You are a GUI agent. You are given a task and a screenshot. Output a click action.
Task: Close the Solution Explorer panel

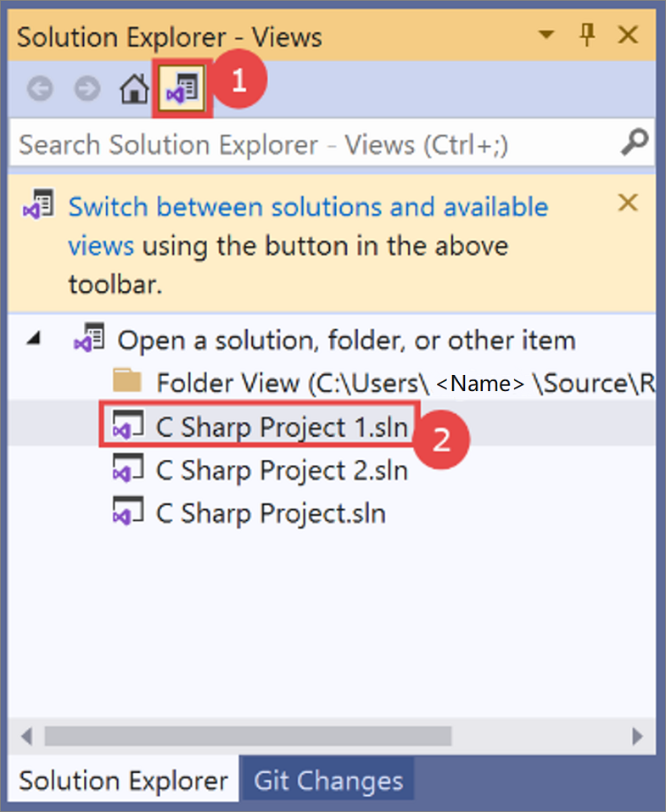click(628, 36)
